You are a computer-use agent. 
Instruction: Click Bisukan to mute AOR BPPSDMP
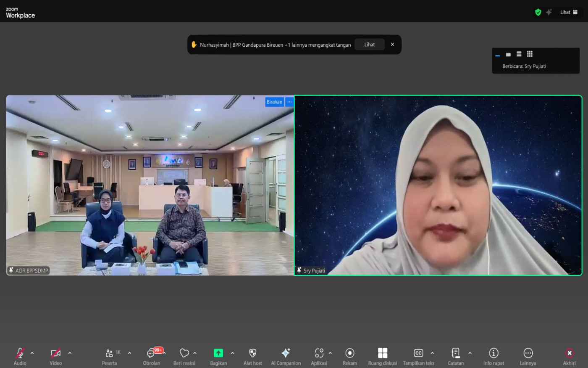[x=274, y=102]
